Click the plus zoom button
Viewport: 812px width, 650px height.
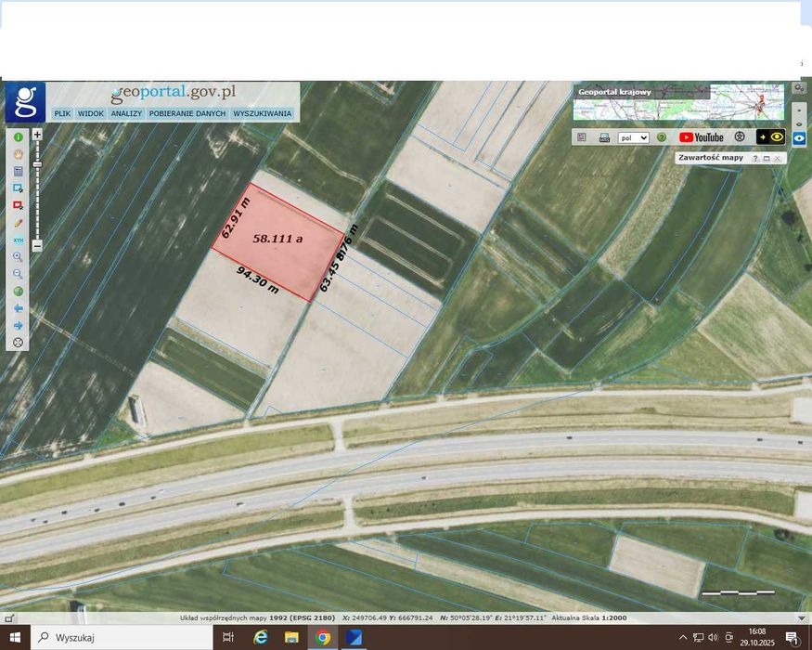pyautogui.click(x=37, y=135)
